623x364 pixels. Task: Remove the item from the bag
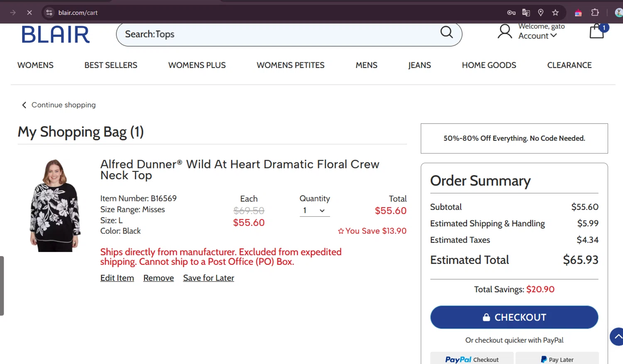pos(159,278)
